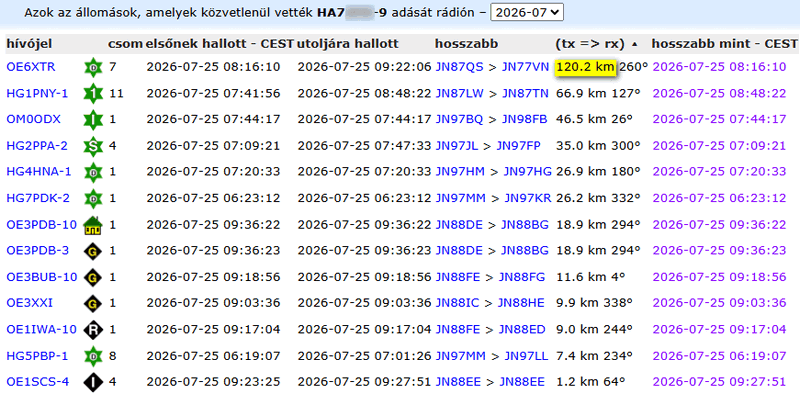Open the purple 2026-07-25 07:09:21 timestamp link
Image resolution: width=800 pixels, height=394 pixels.
pyautogui.click(x=719, y=146)
